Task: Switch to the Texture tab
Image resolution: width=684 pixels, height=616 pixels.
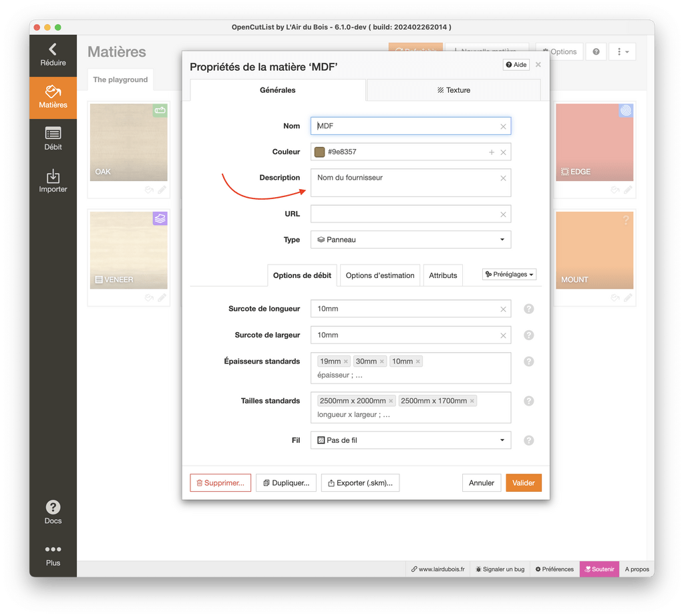Action: (454, 90)
